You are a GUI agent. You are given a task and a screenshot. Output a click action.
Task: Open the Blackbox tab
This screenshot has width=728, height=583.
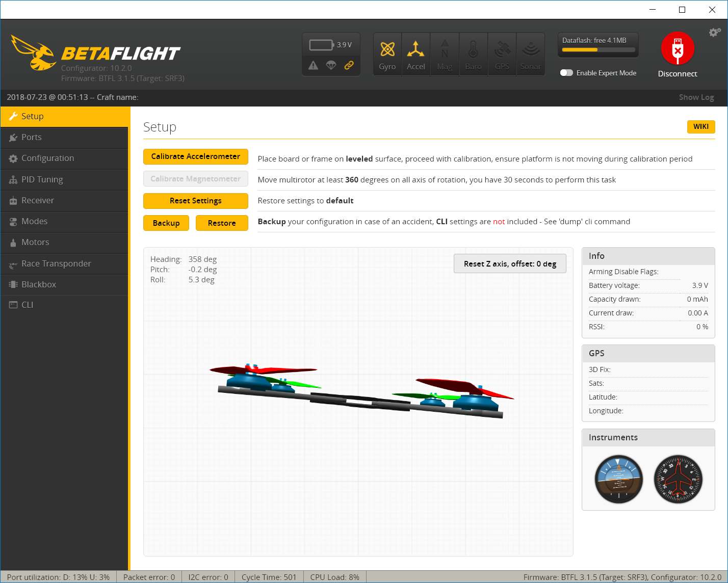coord(64,284)
